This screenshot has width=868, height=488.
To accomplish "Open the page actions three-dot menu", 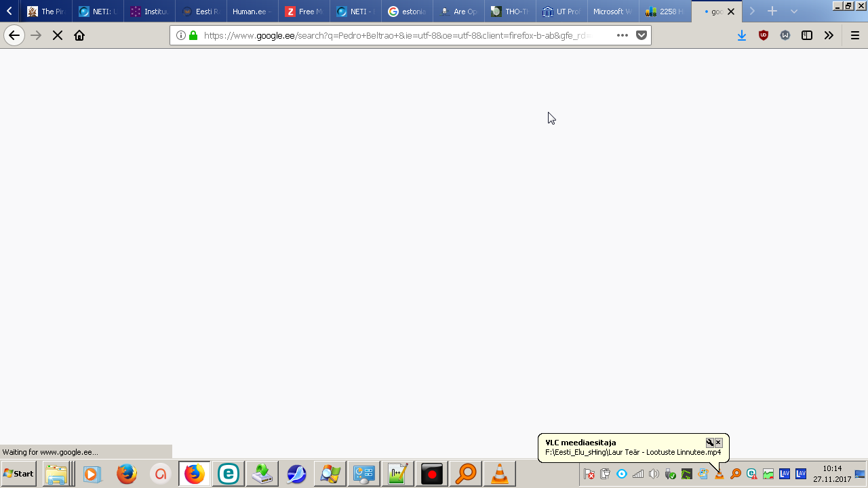I will pyautogui.click(x=623, y=36).
